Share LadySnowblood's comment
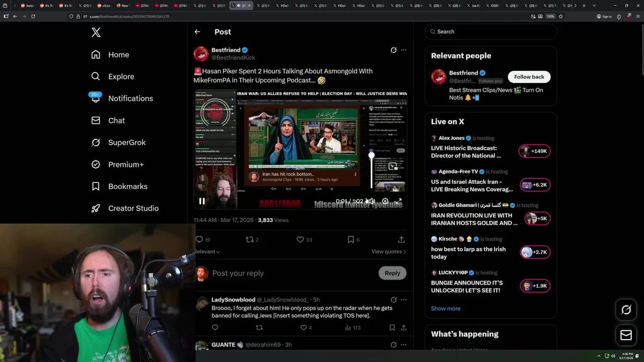The height and width of the screenshot is (362, 644). coord(404,327)
